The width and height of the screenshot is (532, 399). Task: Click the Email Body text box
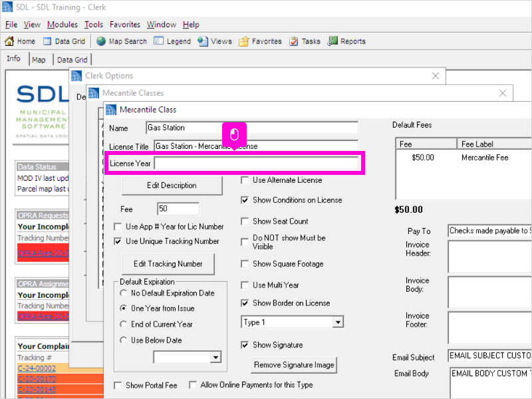tap(491, 383)
